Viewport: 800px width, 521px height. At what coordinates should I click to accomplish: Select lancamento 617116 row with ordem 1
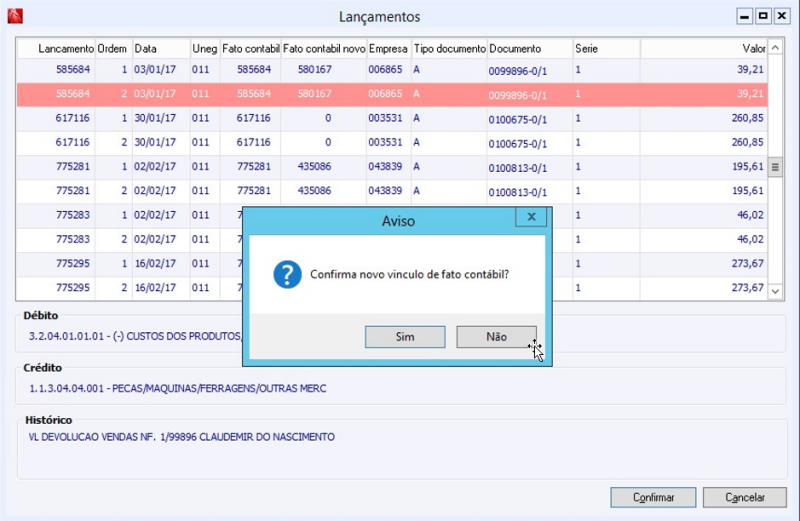(392, 118)
